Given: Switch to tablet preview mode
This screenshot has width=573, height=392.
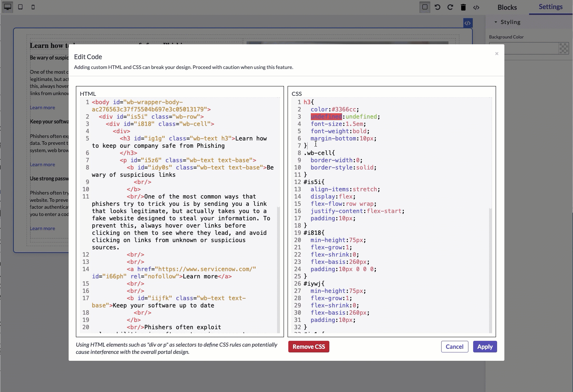Looking at the screenshot, I should tap(20, 7).
